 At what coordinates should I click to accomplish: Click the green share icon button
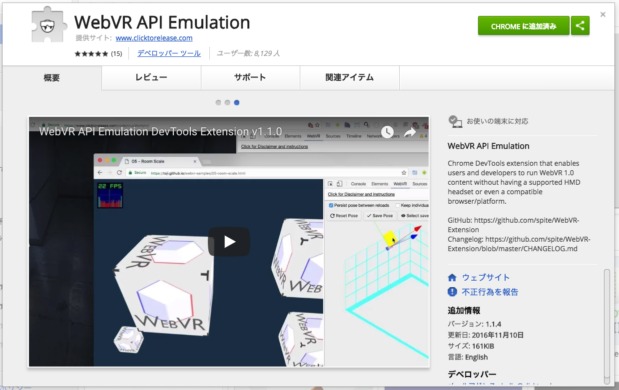click(x=580, y=26)
